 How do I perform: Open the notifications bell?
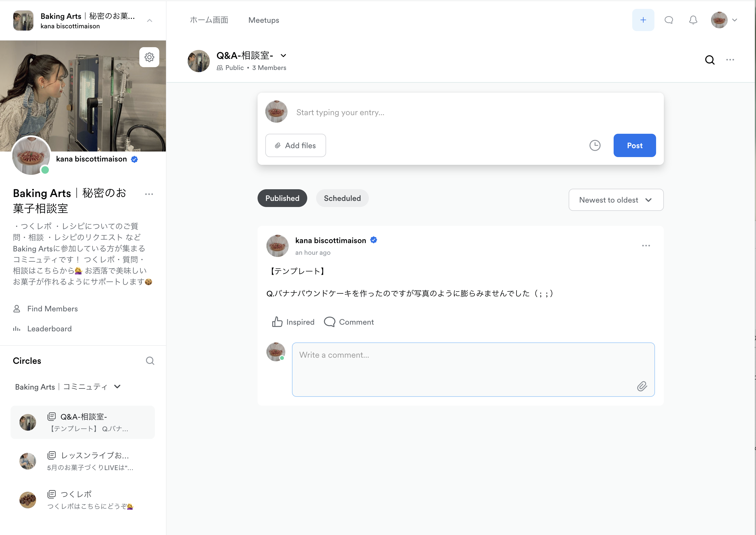click(693, 20)
